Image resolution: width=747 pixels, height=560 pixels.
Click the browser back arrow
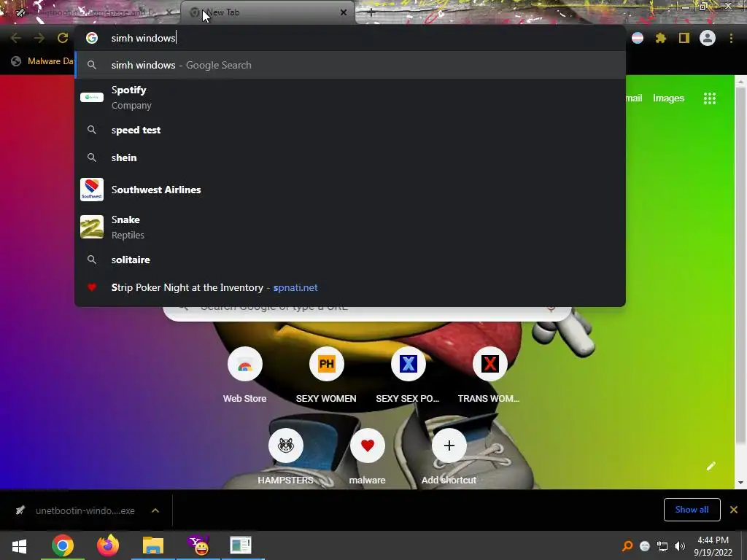point(15,38)
